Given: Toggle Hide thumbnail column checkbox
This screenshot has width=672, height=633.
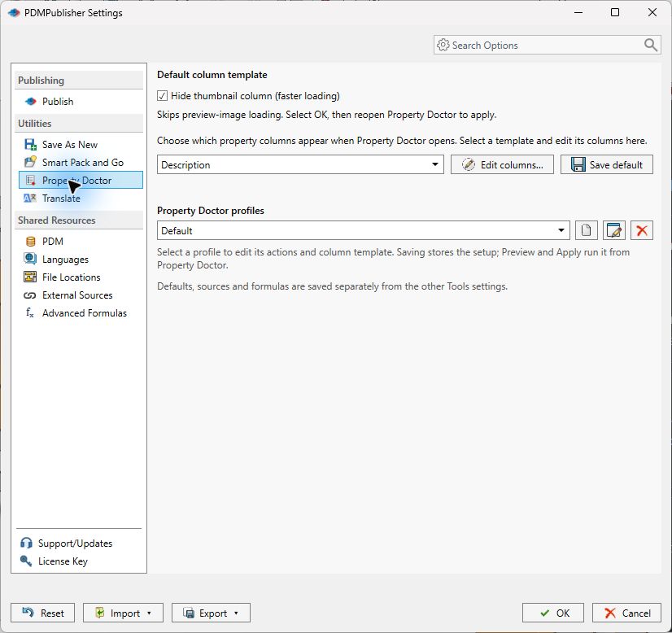Looking at the screenshot, I should [162, 95].
